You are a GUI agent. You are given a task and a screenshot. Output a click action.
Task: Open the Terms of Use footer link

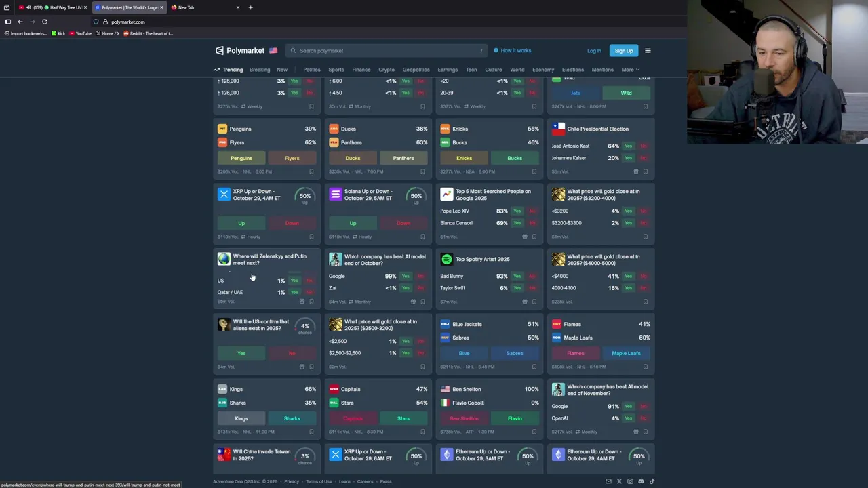[x=319, y=481]
